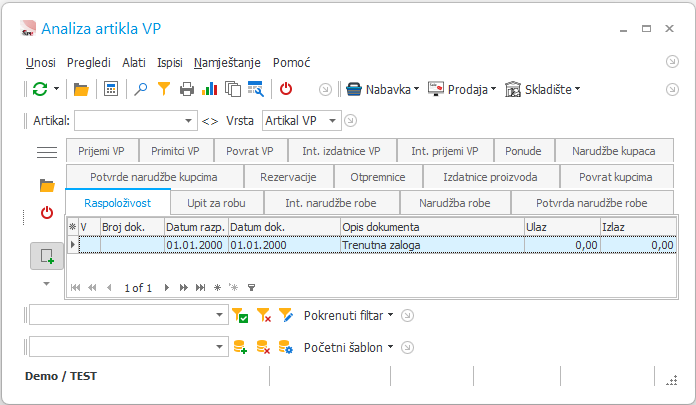
Task: Select the Raspoloživost tab
Action: coord(118,203)
